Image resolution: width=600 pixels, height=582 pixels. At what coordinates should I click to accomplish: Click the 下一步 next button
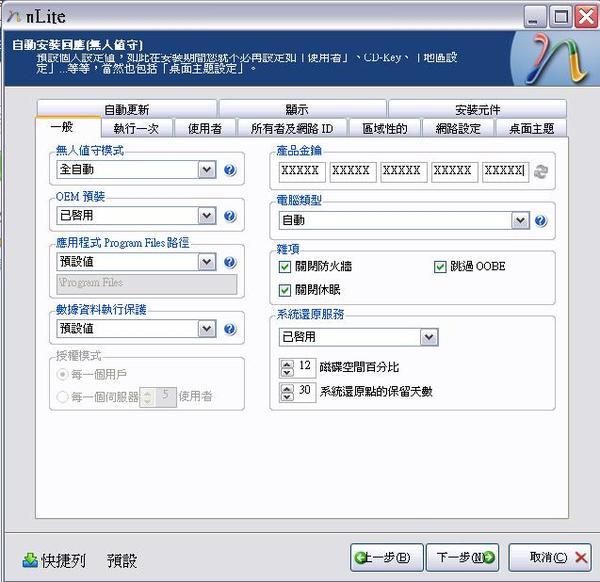[x=463, y=558]
